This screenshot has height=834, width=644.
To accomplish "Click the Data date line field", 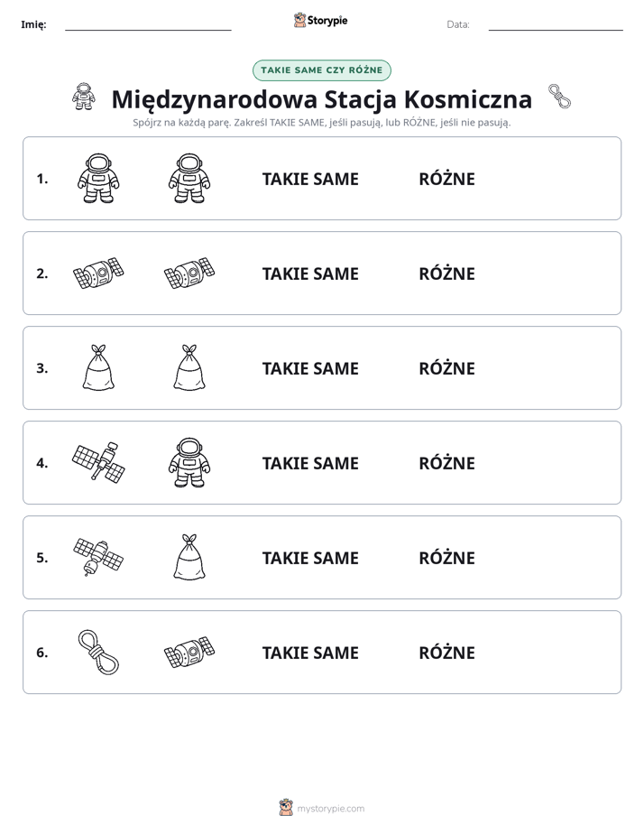I will (x=556, y=24).
